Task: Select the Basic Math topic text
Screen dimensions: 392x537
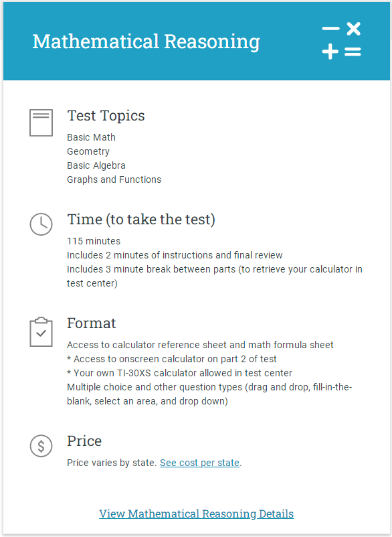Action: pos(91,137)
